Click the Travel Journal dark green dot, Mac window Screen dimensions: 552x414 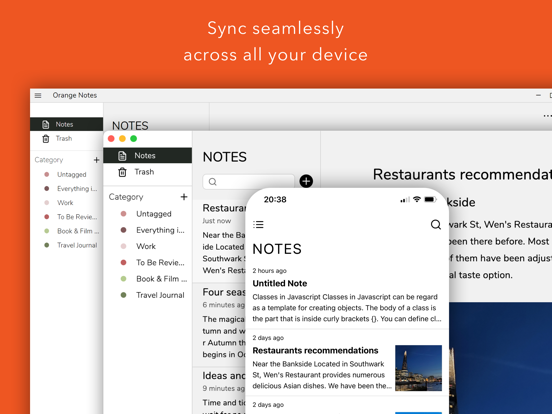pos(124,295)
